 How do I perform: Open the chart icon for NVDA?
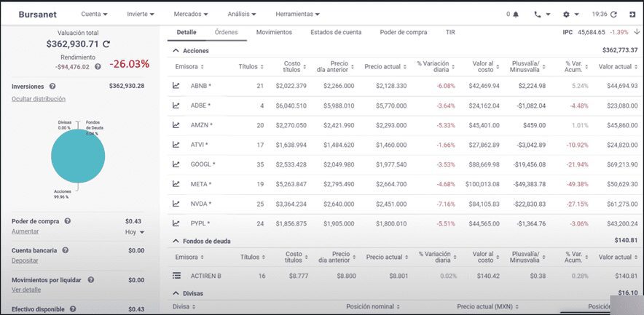click(x=176, y=204)
